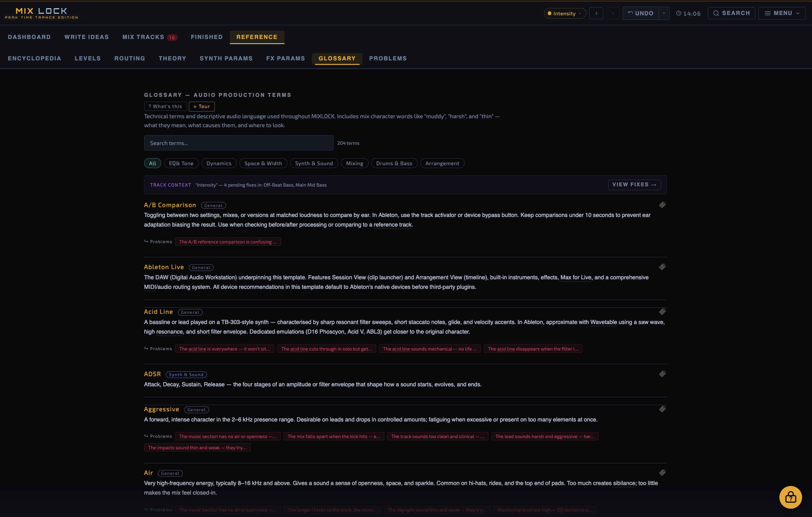This screenshot has width=812, height=517.
Task: Select the Drums & Bass filter chip
Action: tap(394, 164)
